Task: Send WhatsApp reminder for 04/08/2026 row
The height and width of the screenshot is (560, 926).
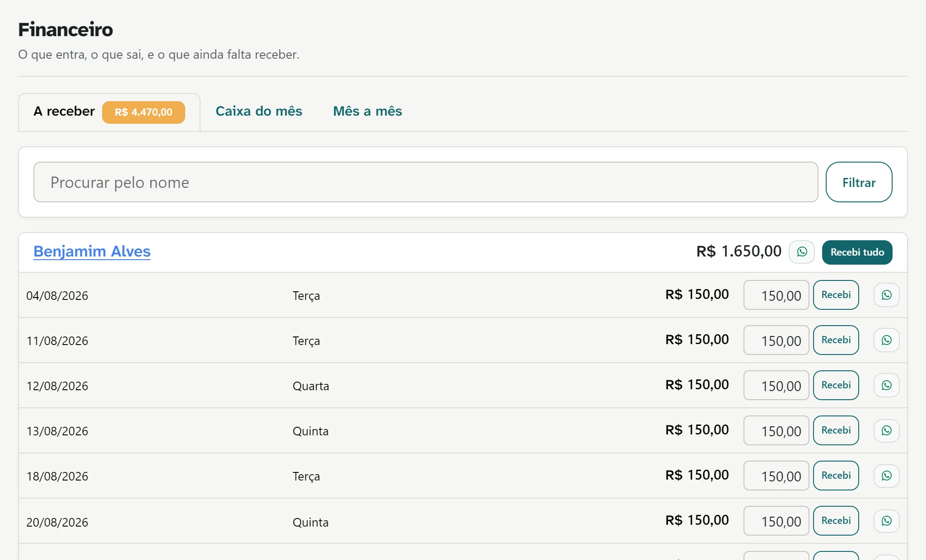Action: pos(886,295)
